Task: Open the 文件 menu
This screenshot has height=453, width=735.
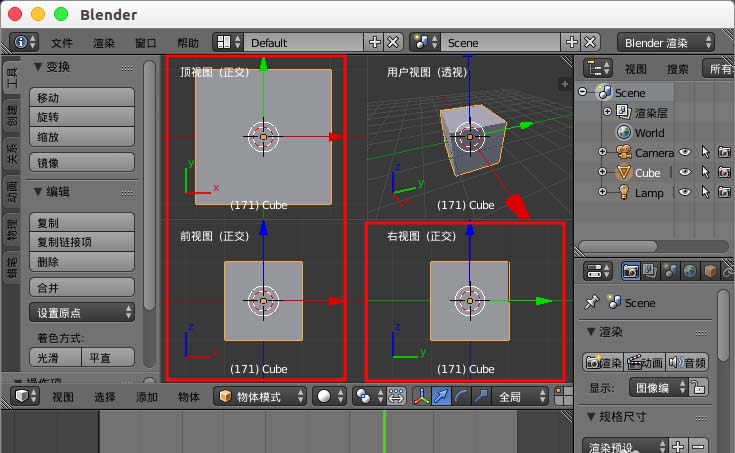Action: [x=62, y=43]
